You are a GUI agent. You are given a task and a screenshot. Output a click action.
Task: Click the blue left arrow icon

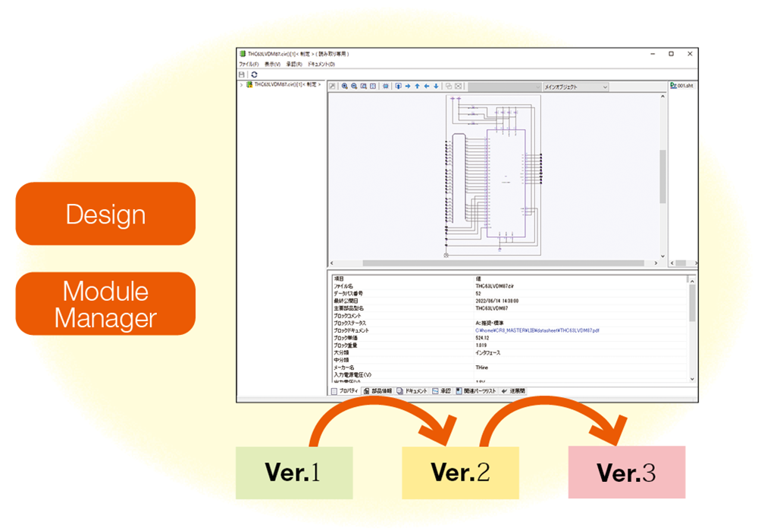click(x=426, y=86)
